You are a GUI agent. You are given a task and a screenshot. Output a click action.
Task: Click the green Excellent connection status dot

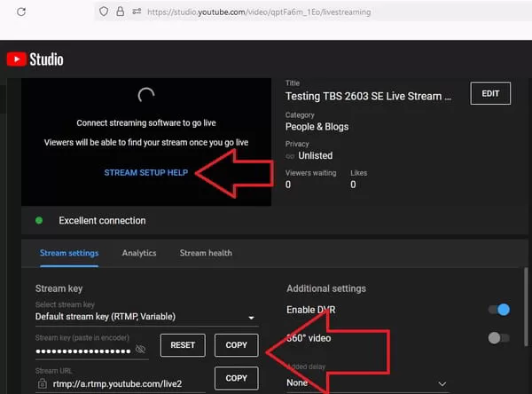click(39, 220)
